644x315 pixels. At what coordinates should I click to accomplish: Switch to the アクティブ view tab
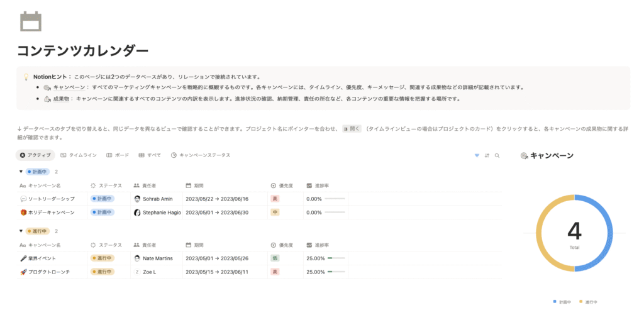click(x=35, y=155)
